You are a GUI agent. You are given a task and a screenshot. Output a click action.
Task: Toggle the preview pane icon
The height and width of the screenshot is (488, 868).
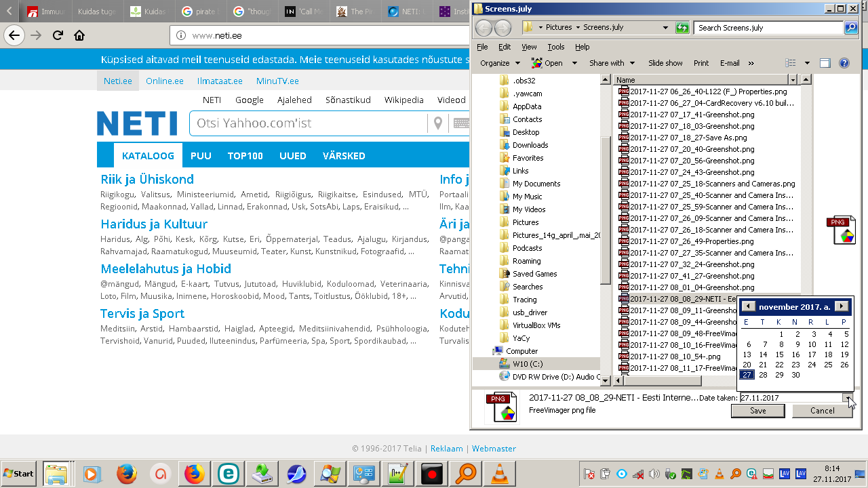pos(825,63)
